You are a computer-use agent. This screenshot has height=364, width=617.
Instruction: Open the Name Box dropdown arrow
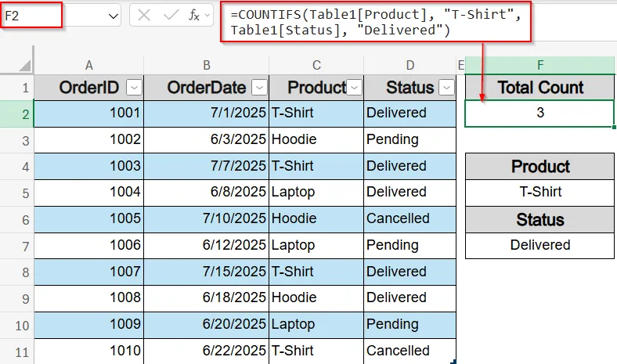tap(114, 16)
